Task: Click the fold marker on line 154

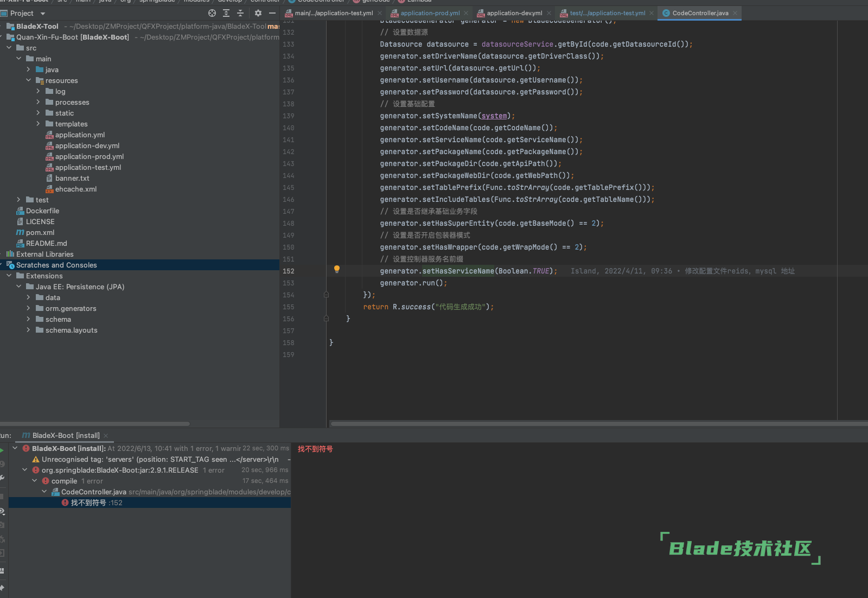Action: coord(326,295)
